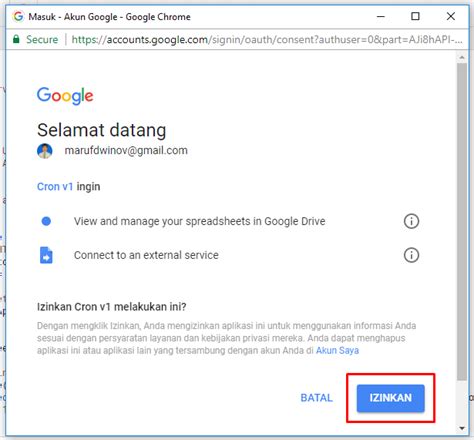Screen dimensions: 474x440
Task: Open the Akun Saya link
Action: (x=337, y=350)
